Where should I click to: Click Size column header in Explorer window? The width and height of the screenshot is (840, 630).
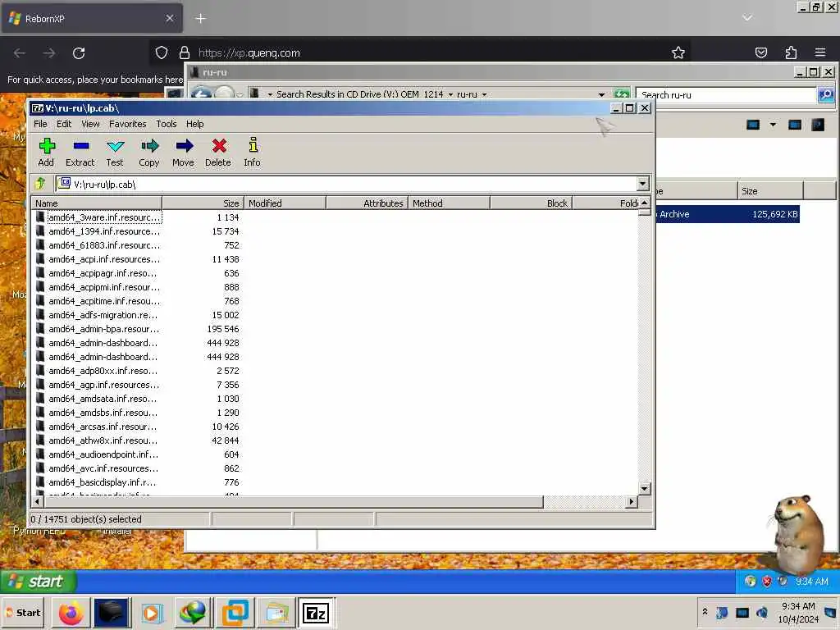coord(770,190)
